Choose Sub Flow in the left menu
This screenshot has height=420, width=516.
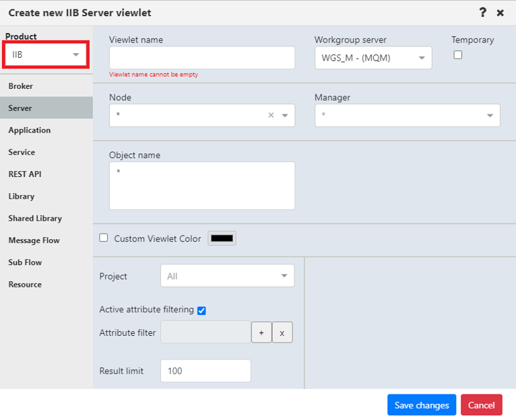[x=46, y=262]
